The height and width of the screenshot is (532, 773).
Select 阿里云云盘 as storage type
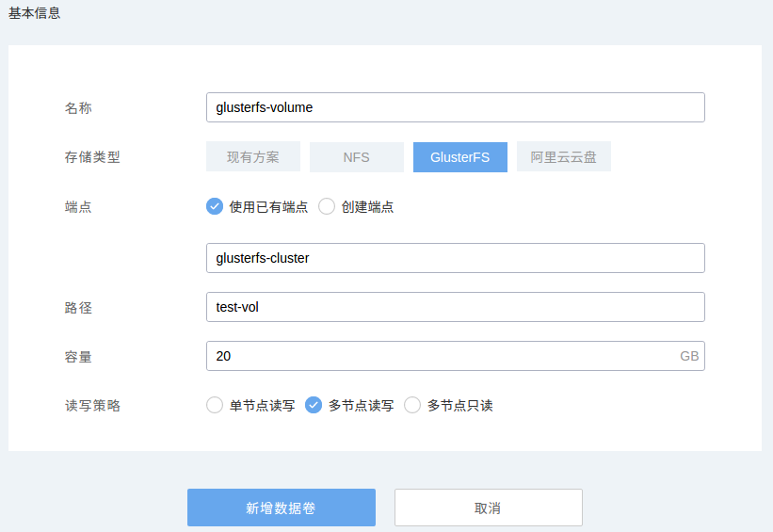pos(563,157)
